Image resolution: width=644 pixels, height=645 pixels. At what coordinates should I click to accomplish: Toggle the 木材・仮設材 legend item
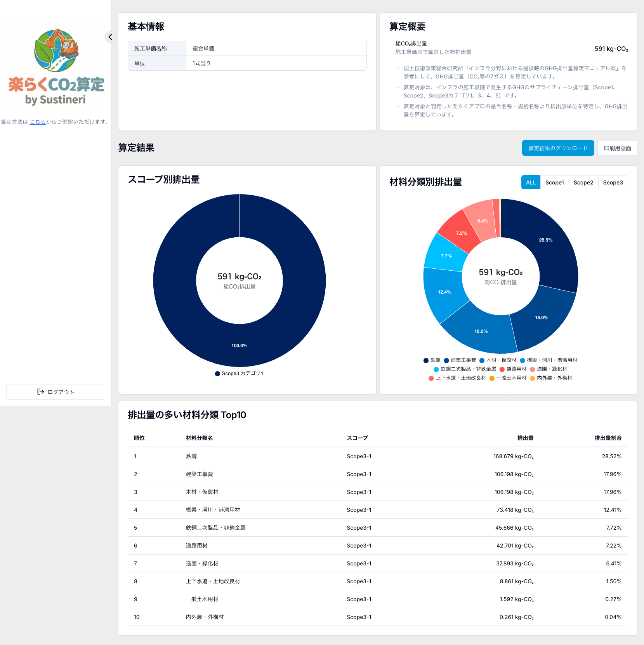point(498,360)
